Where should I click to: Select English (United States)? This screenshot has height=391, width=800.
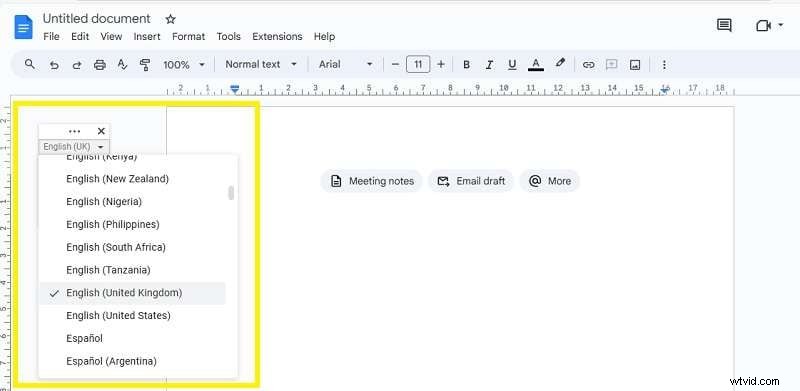132,315
